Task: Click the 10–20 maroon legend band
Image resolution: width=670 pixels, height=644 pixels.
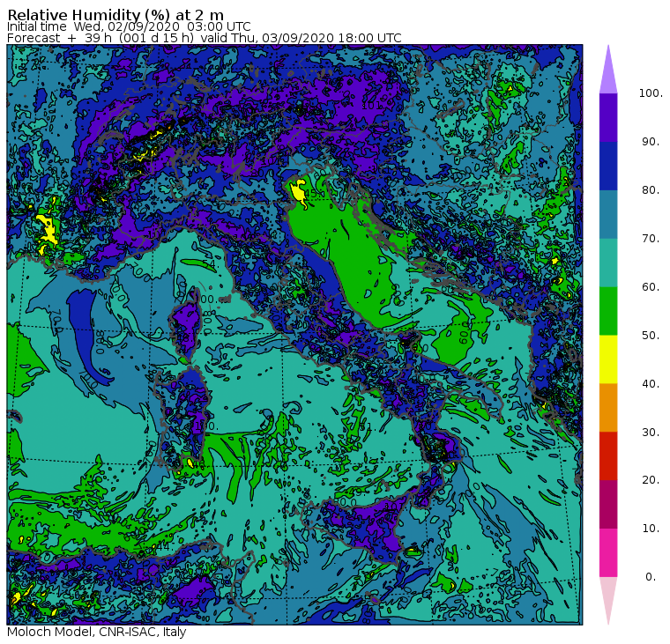Action: [x=608, y=504]
